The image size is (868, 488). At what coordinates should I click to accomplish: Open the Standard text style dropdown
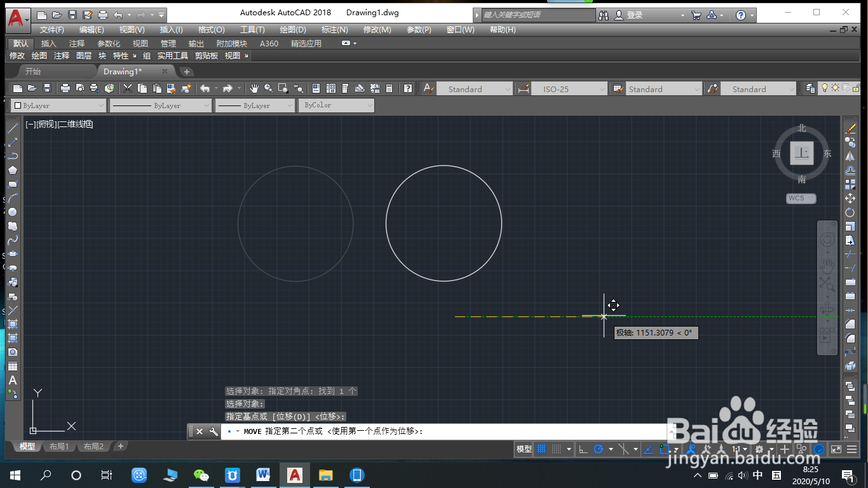tap(475, 89)
